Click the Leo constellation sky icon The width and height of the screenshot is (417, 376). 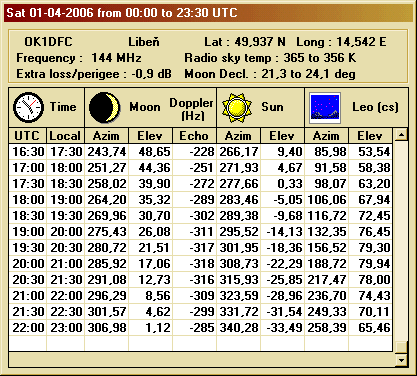click(325, 108)
